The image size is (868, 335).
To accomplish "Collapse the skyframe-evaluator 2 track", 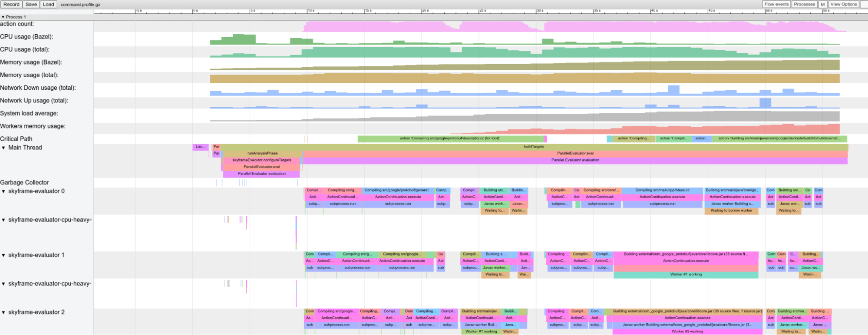I will coord(3,312).
